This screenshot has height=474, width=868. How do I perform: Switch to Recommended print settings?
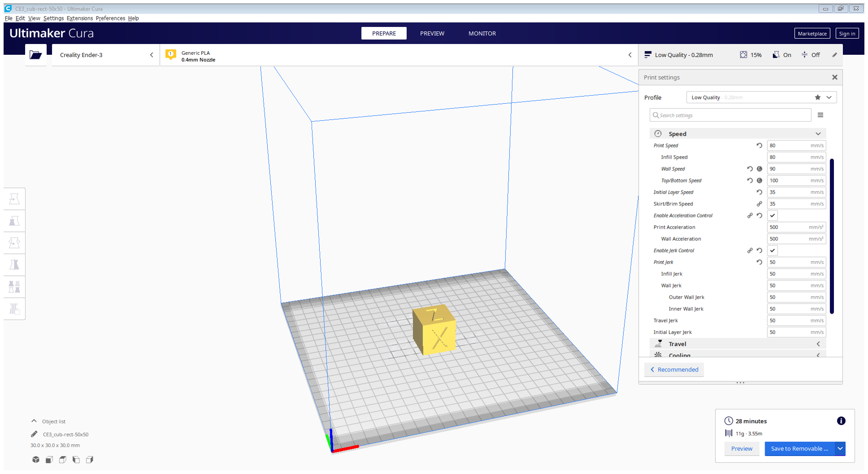(x=674, y=370)
